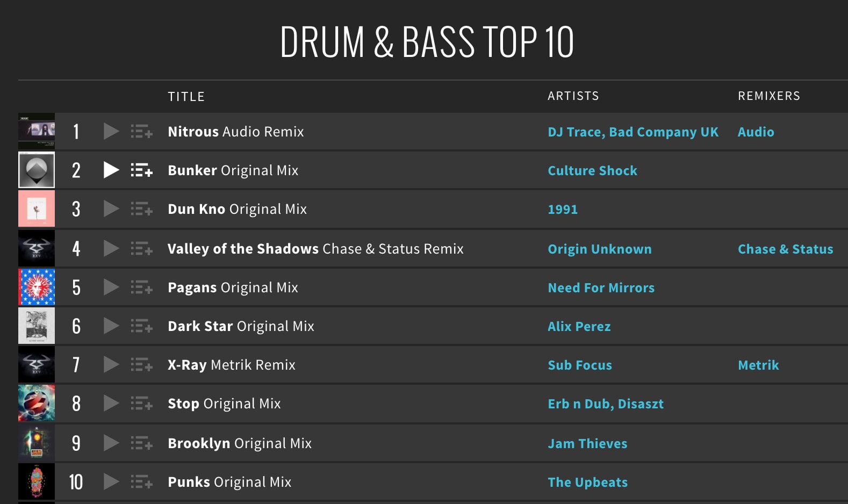This screenshot has height=504, width=848.
Task: Play "Dun Kno" Original Mix
Action: tap(111, 209)
